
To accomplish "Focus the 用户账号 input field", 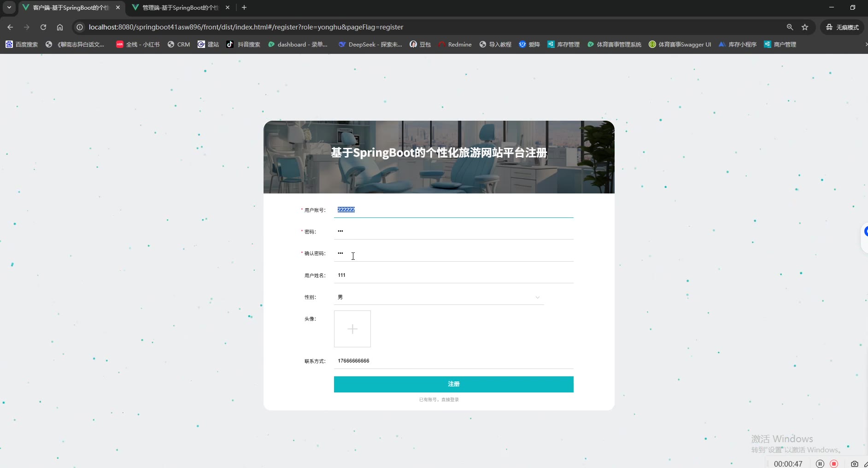I will (x=454, y=210).
